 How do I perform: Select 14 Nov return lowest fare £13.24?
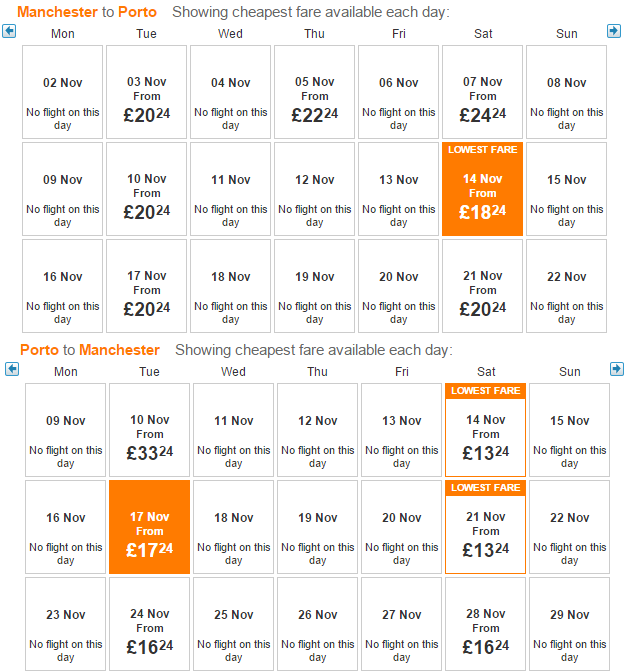tap(486, 430)
